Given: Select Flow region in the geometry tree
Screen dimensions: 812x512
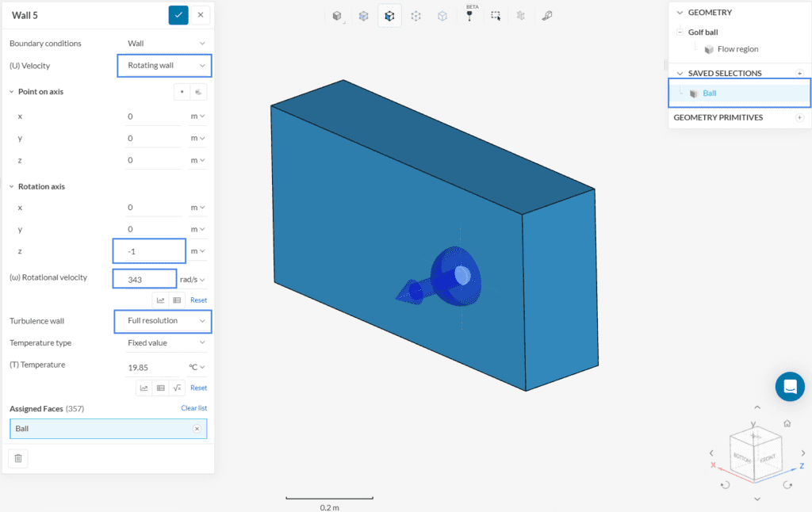Looking at the screenshot, I should pos(737,49).
